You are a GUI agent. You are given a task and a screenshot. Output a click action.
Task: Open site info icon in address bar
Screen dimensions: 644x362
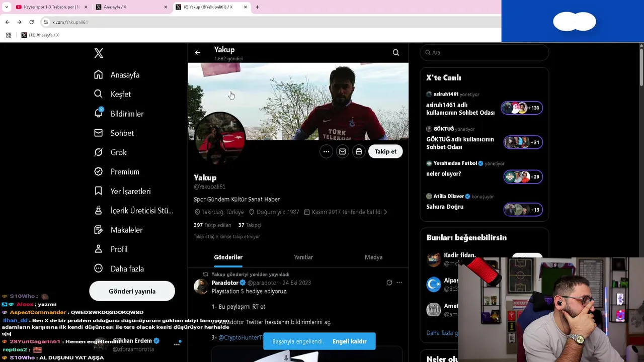46,22
